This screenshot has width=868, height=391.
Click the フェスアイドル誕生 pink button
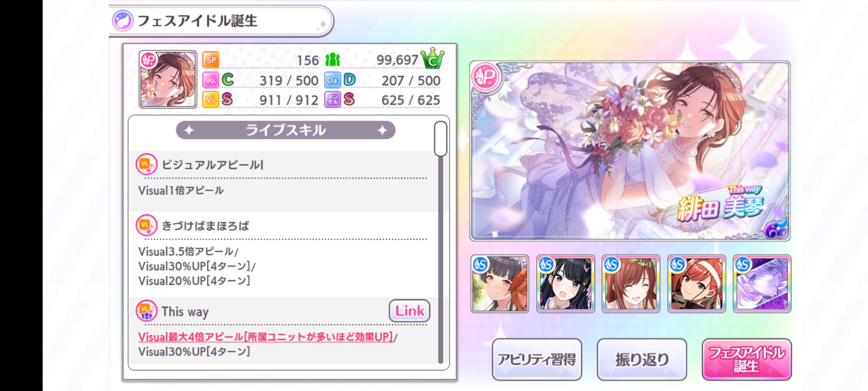(x=746, y=359)
